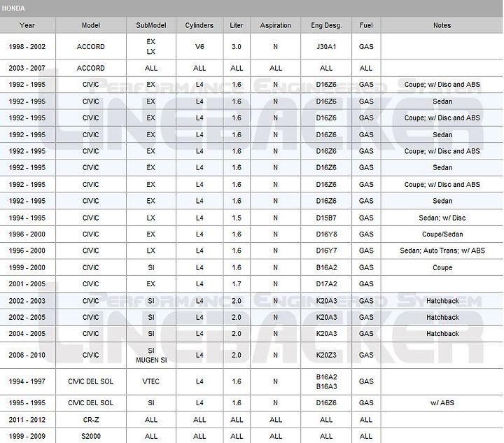The image size is (504, 443).
Task: Click the 1999 - 2009 year cell
Action: [27, 436]
